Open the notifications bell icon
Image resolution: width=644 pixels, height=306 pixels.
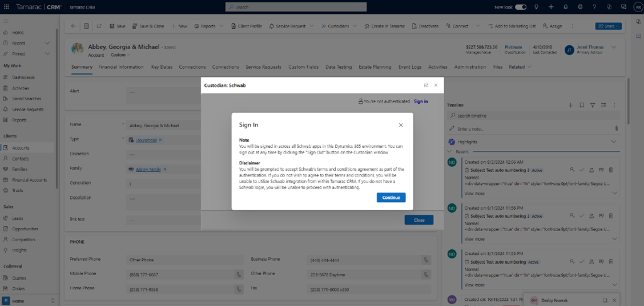click(565, 7)
